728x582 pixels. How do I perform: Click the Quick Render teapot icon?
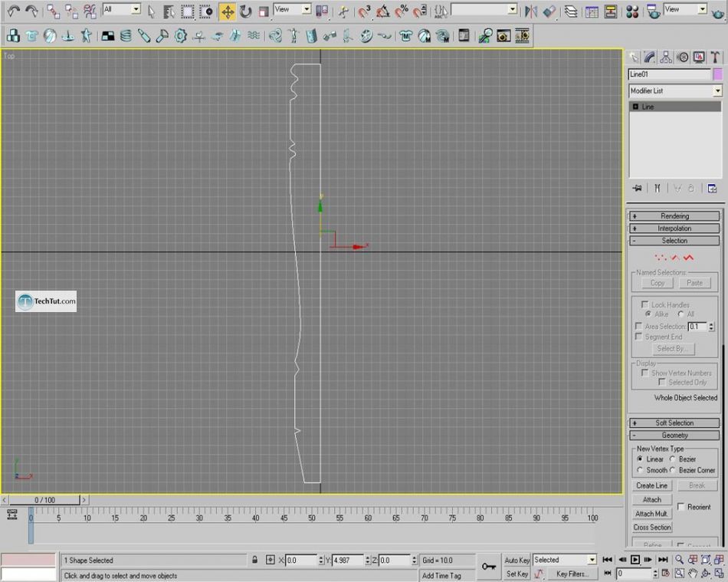pos(718,12)
